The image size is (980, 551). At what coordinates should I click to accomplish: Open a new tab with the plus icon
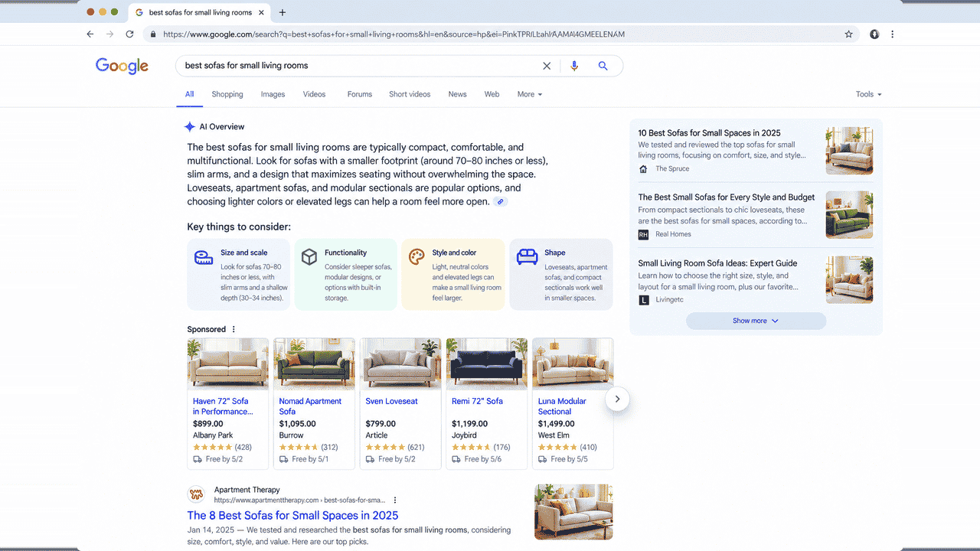pos(283,12)
